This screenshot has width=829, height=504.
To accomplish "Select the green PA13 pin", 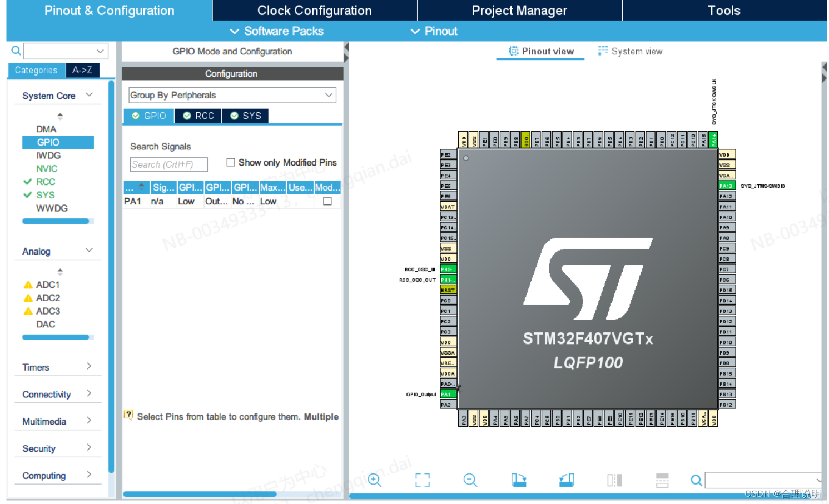I will pyautogui.click(x=727, y=186).
